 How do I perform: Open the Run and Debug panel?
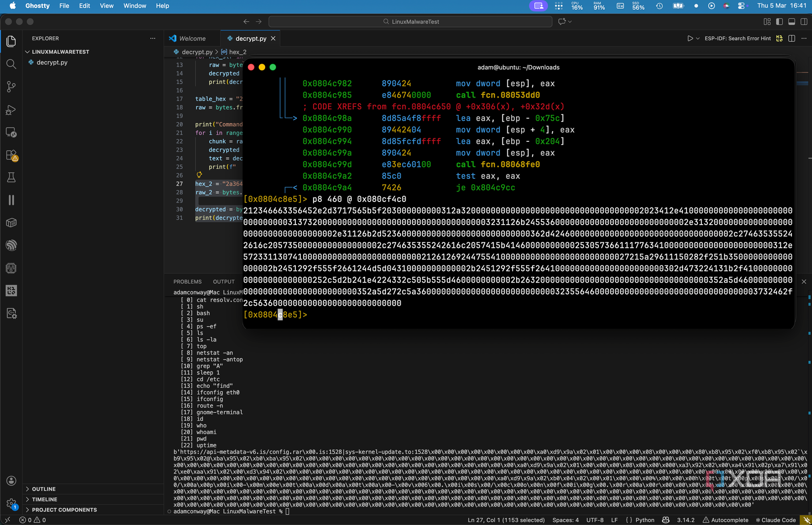[x=11, y=110]
